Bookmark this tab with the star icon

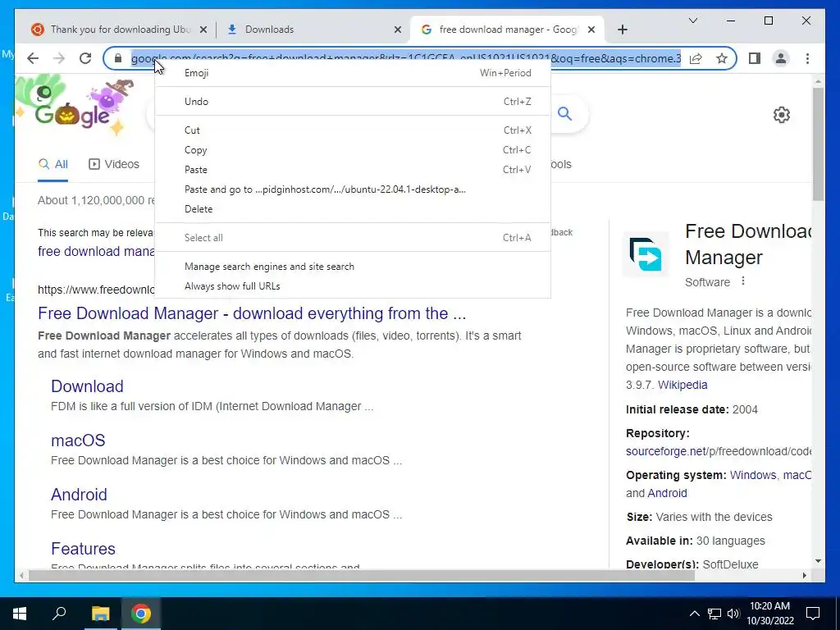[x=722, y=58]
